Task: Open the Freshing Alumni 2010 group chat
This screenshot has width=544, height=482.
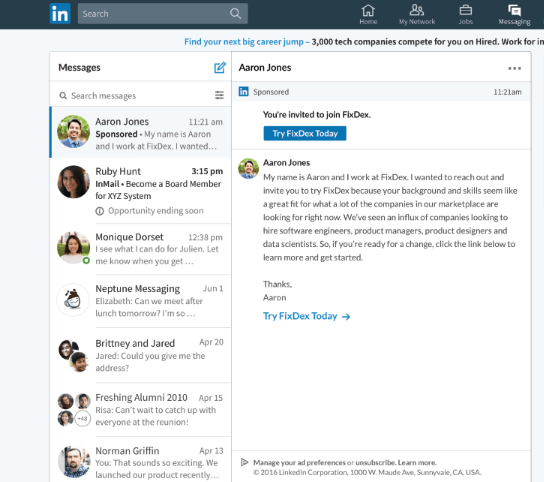Action: pos(141,409)
